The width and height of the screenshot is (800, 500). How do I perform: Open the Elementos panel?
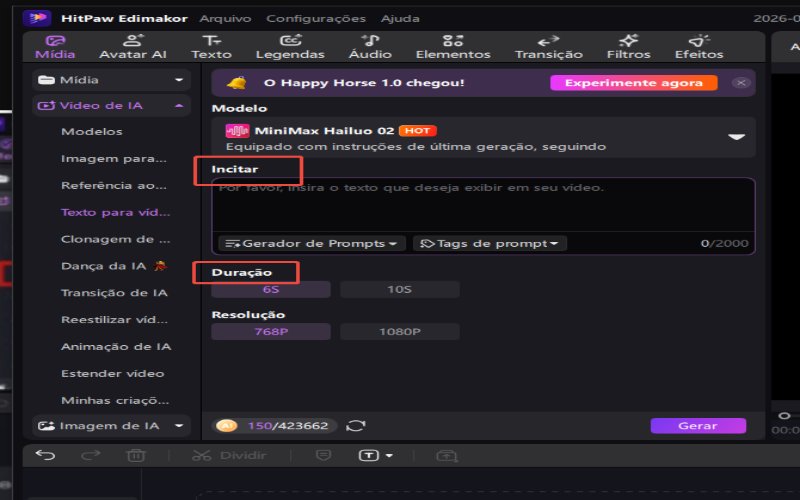pyautogui.click(x=453, y=47)
